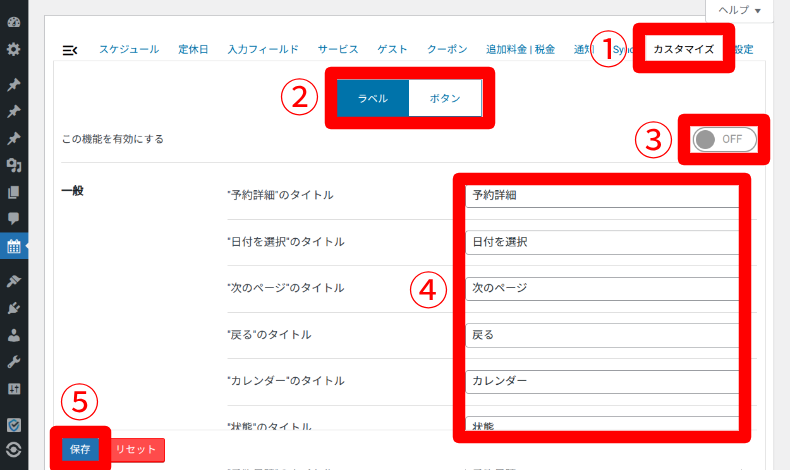Image resolution: width=790 pixels, height=470 pixels.
Task: Switch to the 追加料金 | 税金 tab
Action: (x=520, y=49)
